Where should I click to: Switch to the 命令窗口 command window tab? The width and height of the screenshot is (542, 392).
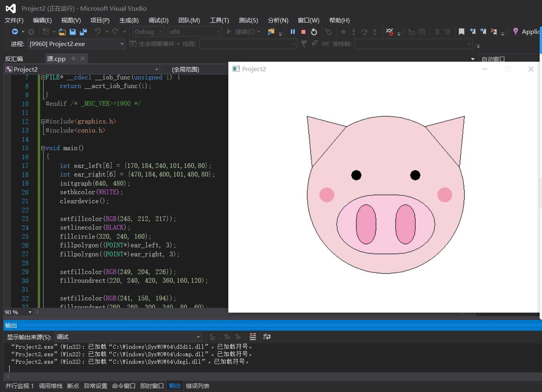point(124,386)
